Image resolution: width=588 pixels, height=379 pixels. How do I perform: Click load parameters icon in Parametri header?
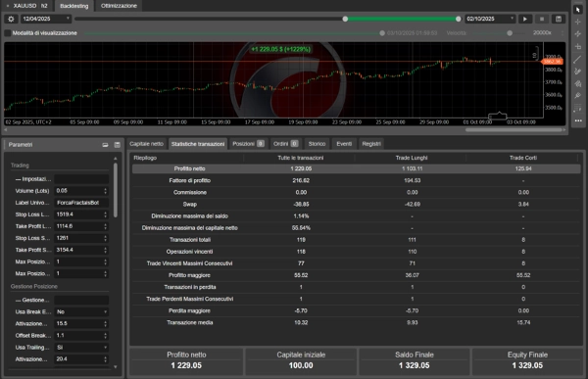(106, 145)
